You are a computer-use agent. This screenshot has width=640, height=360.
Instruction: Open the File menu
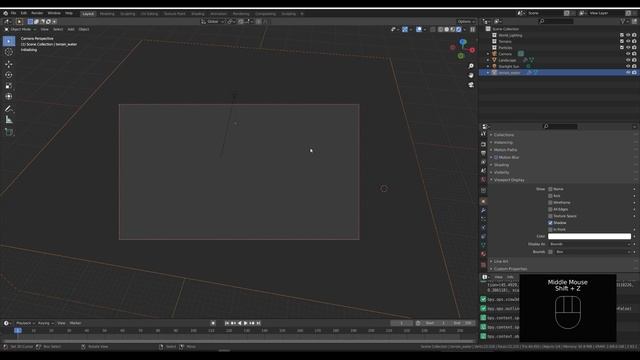pos(13,13)
